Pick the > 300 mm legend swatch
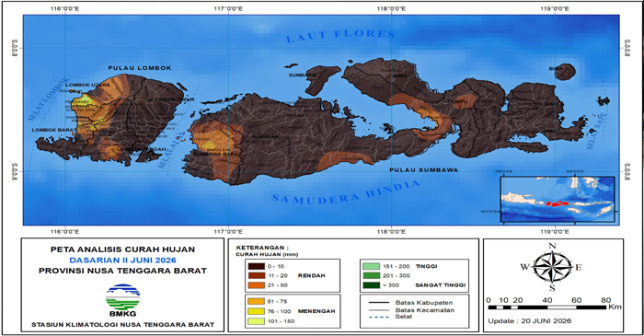This screenshot has height=336, width=644. (x=371, y=285)
